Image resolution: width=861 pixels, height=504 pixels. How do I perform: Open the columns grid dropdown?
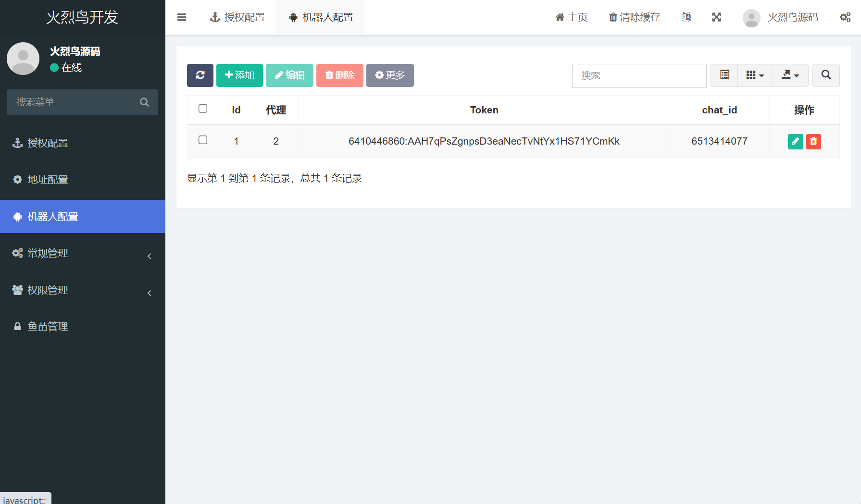point(755,75)
